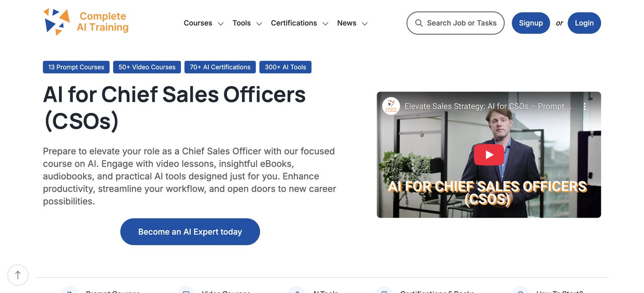Select the 70+ AI Certifications tag
The width and height of the screenshot is (644, 293).
pos(220,67)
